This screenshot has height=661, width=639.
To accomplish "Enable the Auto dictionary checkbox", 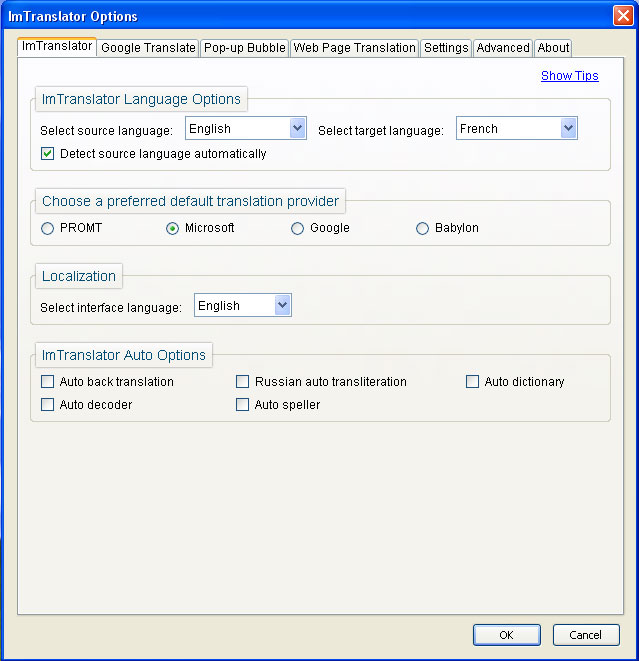I will coord(472,382).
